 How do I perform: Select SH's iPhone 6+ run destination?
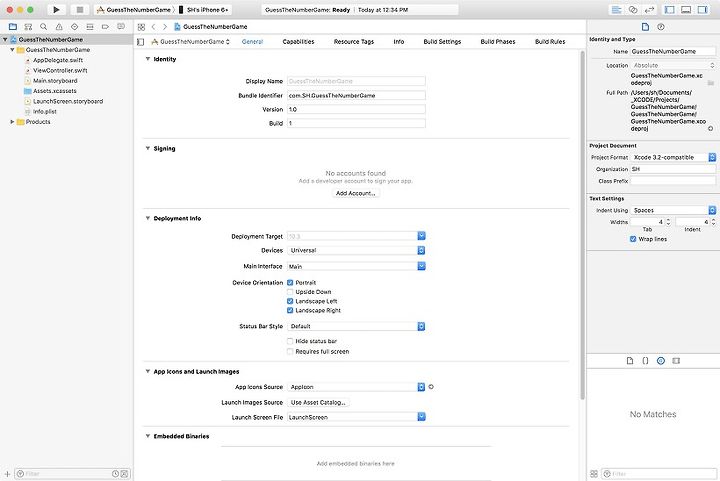203,10
